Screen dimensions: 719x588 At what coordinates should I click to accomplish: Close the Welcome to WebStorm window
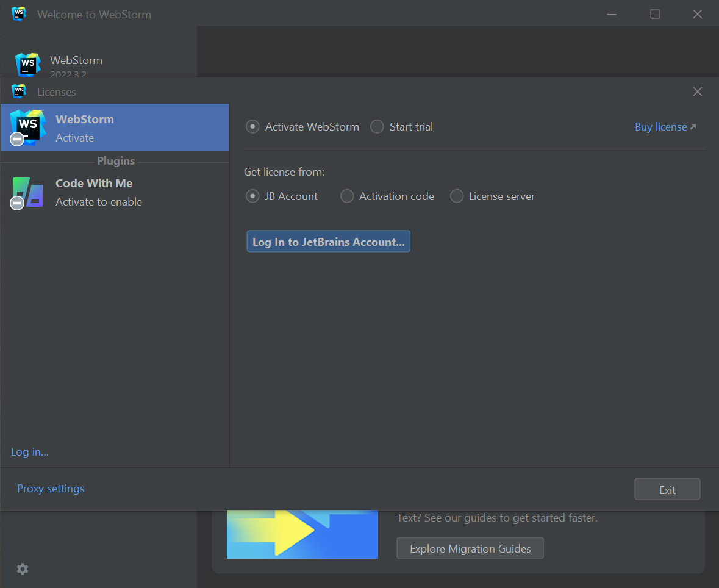[698, 14]
